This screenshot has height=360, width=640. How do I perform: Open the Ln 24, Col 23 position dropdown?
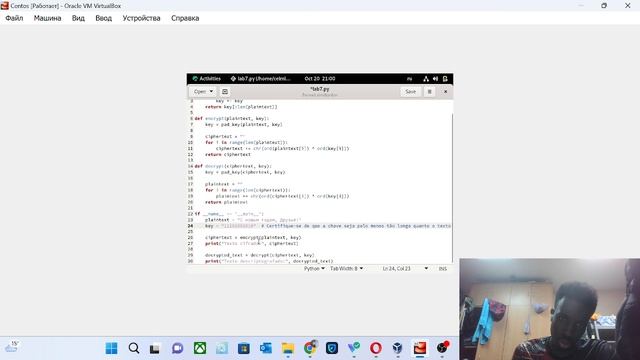[405, 269]
